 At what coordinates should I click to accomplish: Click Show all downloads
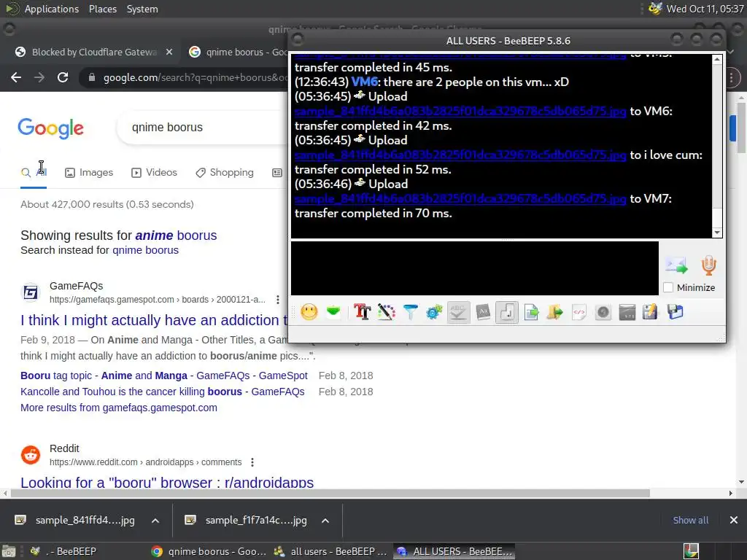[690, 520]
